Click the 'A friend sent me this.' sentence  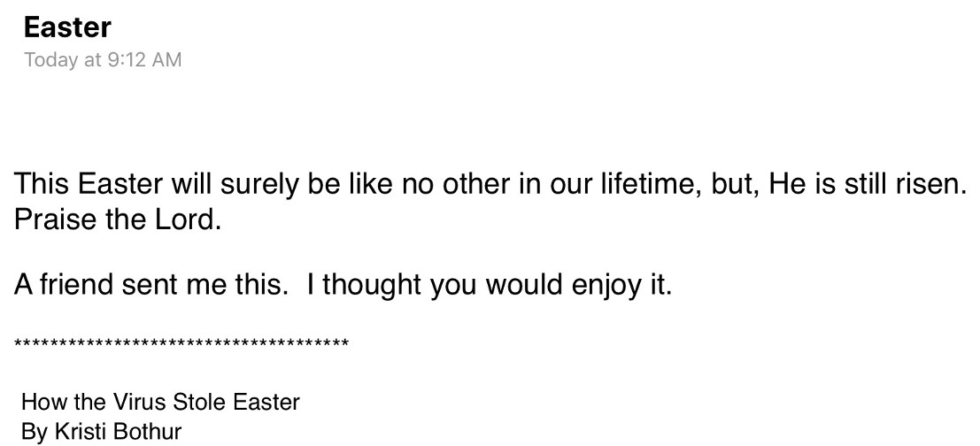[151, 285]
